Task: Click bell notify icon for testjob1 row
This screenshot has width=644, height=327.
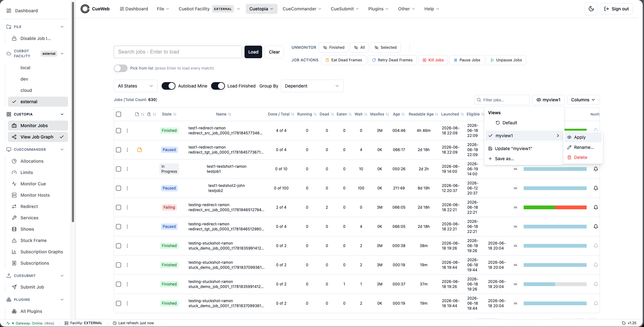Action: pyautogui.click(x=596, y=169)
